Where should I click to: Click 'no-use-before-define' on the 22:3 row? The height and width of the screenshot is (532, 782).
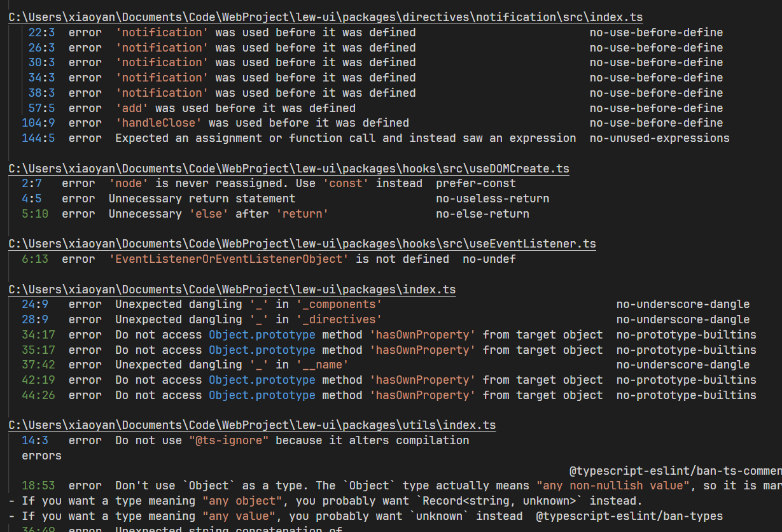pos(657,32)
